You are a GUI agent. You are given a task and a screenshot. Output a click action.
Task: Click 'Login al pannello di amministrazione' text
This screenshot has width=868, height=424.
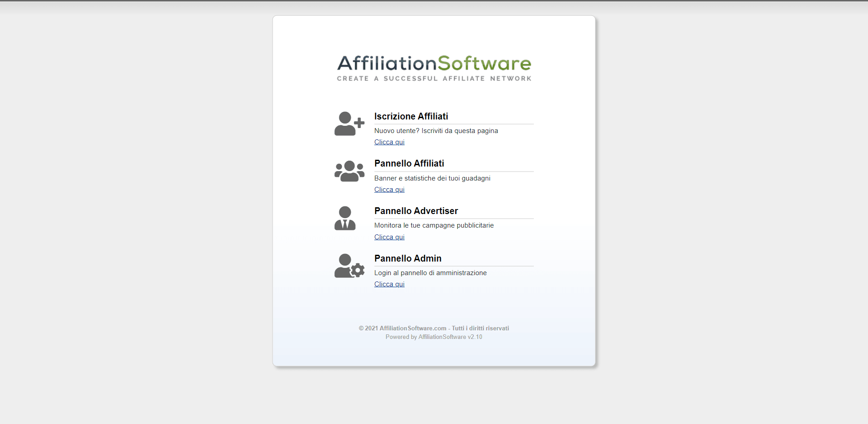point(430,273)
